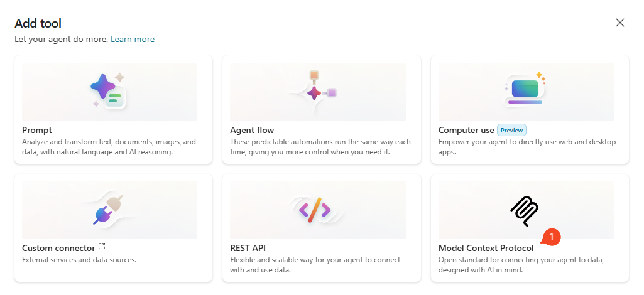Screen dimensions: 644x295
Task: Select the REST API title
Action: (x=248, y=248)
